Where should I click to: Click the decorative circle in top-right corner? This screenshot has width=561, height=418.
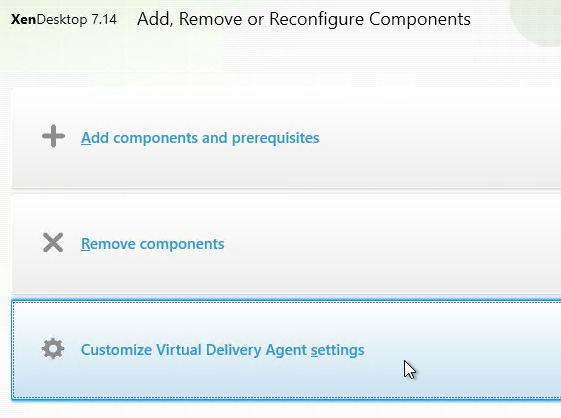tap(536, 22)
